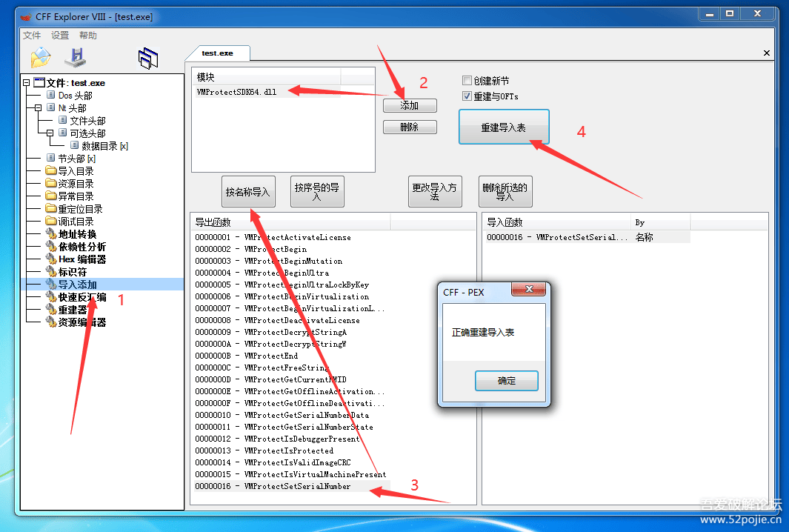Open 依赖性分析 tool in sidebar
The height and width of the screenshot is (532, 789).
[x=81, y=247]
